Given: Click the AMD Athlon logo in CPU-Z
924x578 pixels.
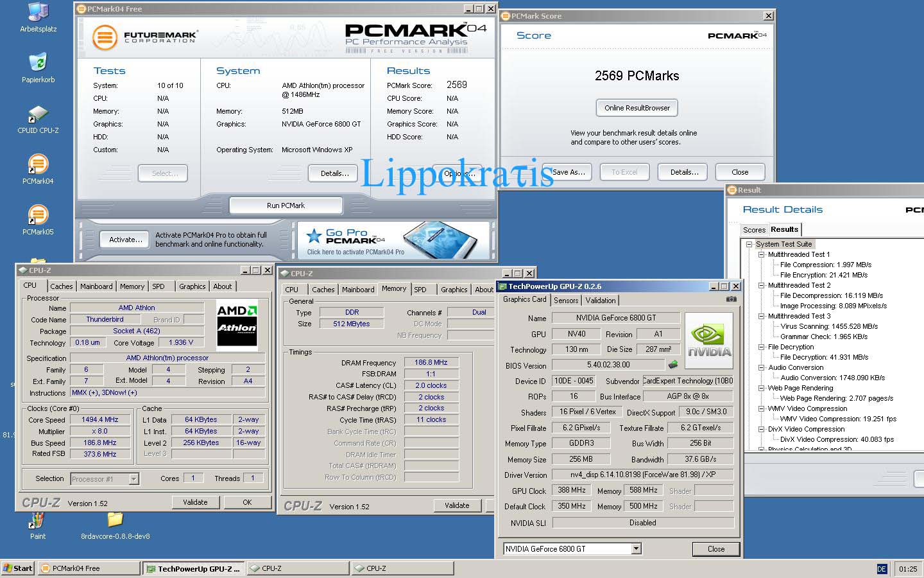Looking at the screenshot, I should click(237, 324).
